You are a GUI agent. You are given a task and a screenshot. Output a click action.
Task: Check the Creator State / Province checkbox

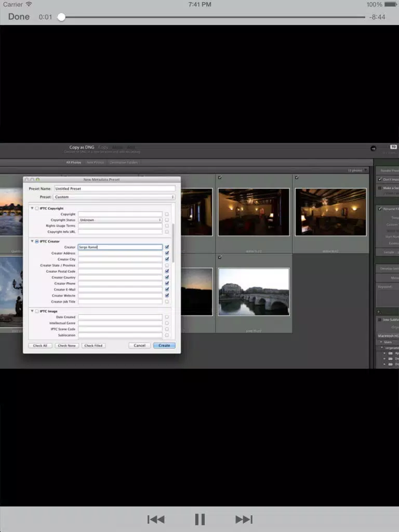[x=167, y=265]
